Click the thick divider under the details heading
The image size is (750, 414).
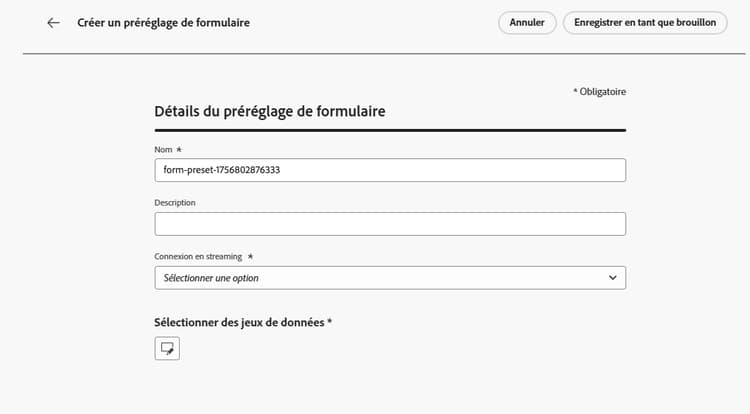click(390, 130)
